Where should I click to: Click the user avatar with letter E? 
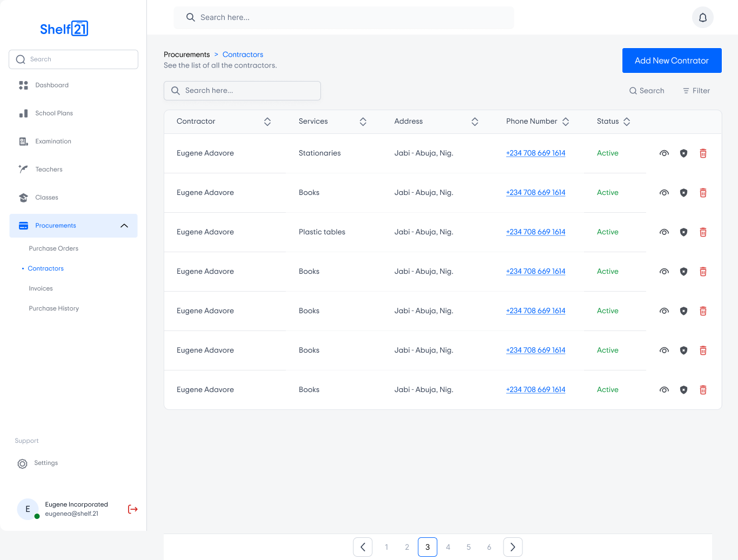click(28, 509)
